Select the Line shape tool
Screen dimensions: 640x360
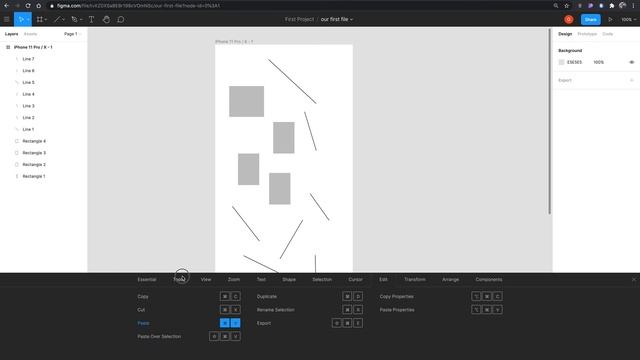click(57, 19)
